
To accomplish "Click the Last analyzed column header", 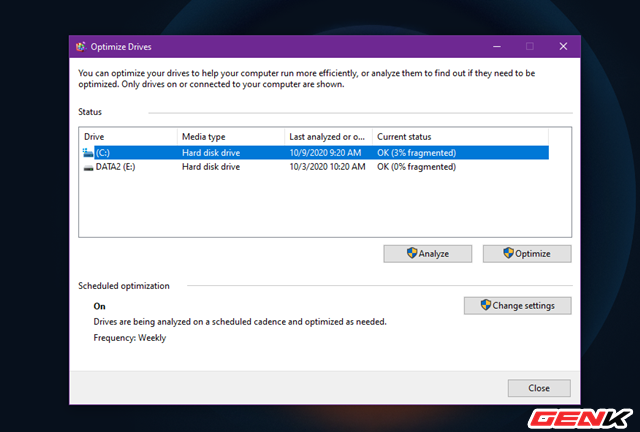I will [x=328, y=136].
